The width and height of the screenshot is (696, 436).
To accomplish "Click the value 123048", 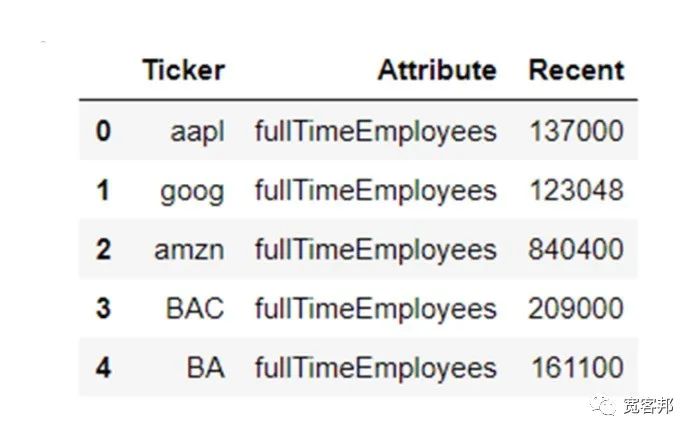I will pos(577,190).
